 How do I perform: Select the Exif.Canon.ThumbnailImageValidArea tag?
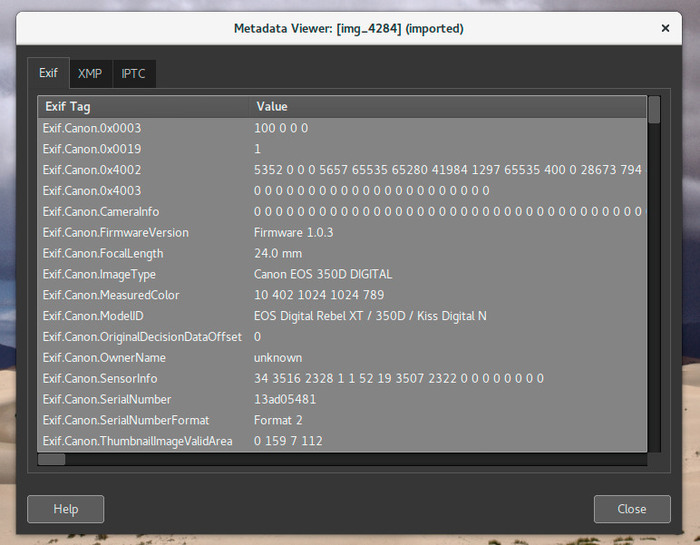[138, 441]
